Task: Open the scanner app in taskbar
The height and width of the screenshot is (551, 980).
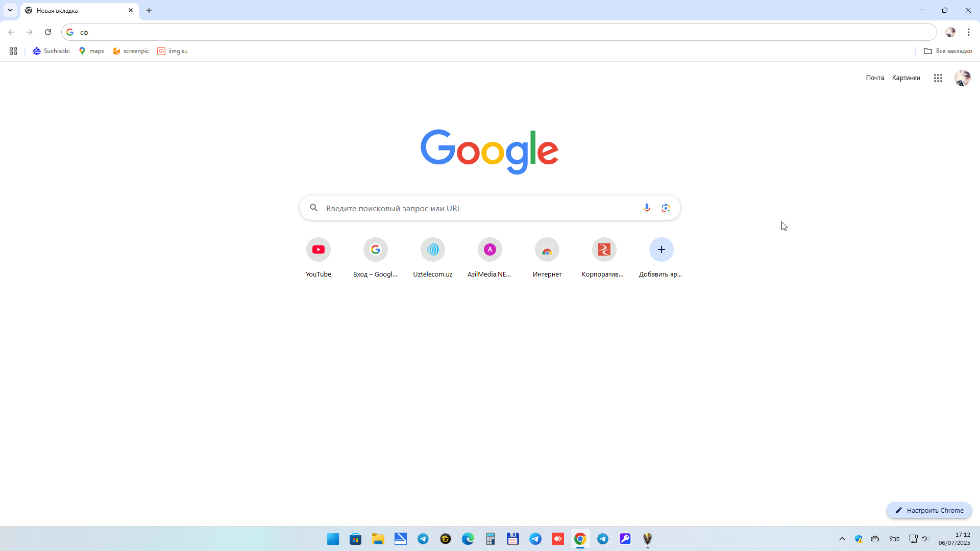Action: (x=401, y=539)
